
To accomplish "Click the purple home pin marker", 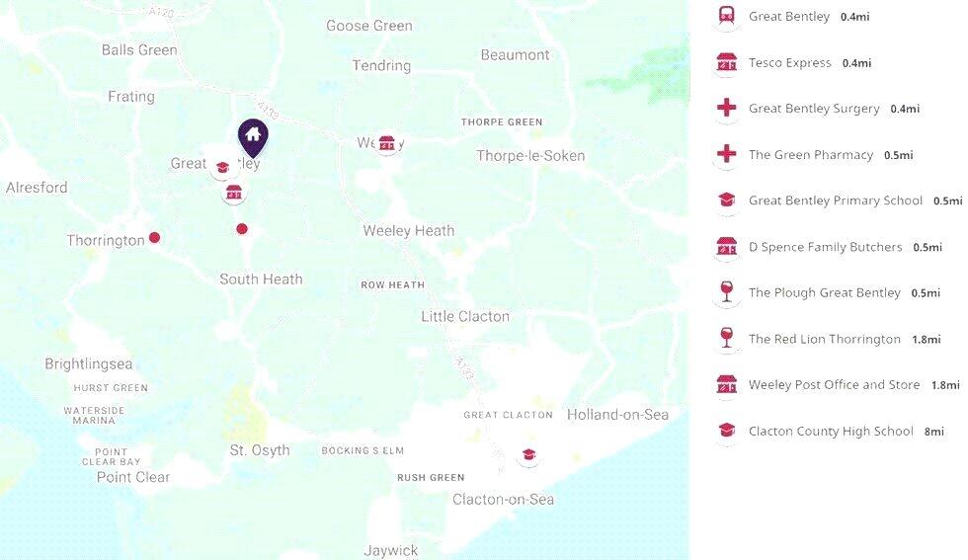I will (x=253, y=137).
